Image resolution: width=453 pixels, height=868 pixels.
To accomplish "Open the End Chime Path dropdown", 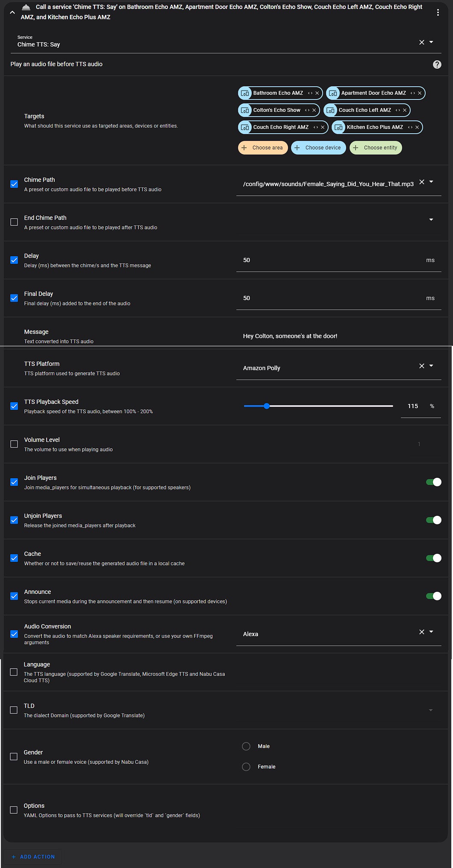I will click(431, 219).
